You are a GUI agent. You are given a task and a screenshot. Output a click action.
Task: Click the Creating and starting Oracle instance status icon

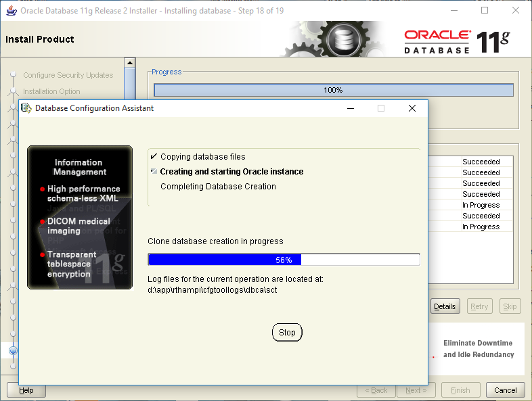point(154,171)
